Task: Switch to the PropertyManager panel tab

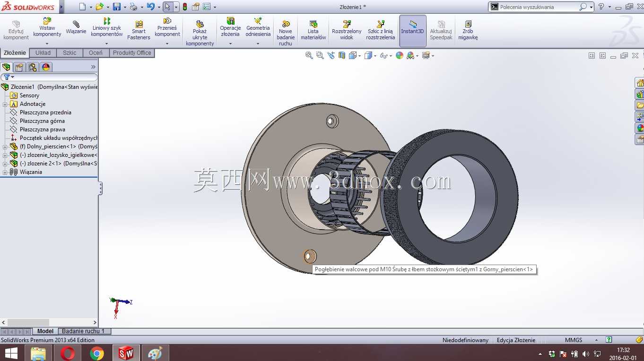Action: click(x=19, y=67)
